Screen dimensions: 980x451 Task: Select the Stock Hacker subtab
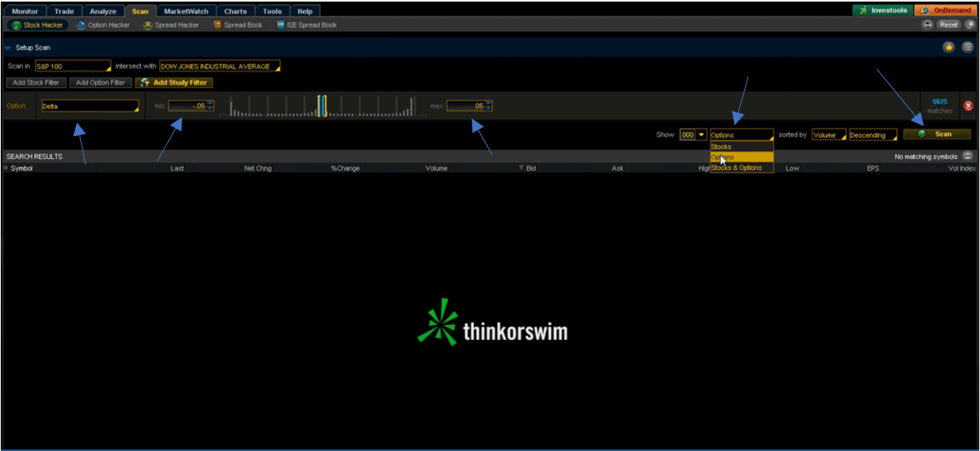[x=37, y=25]
